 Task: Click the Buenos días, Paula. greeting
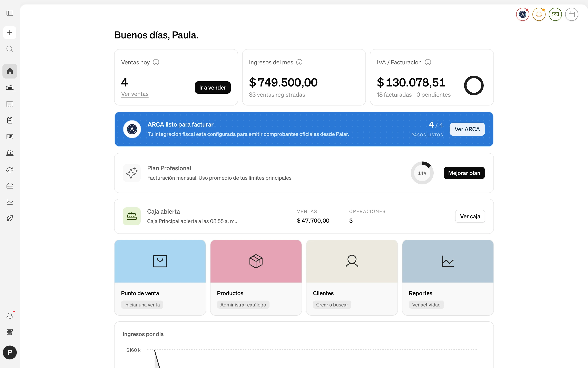pos(156,35)
